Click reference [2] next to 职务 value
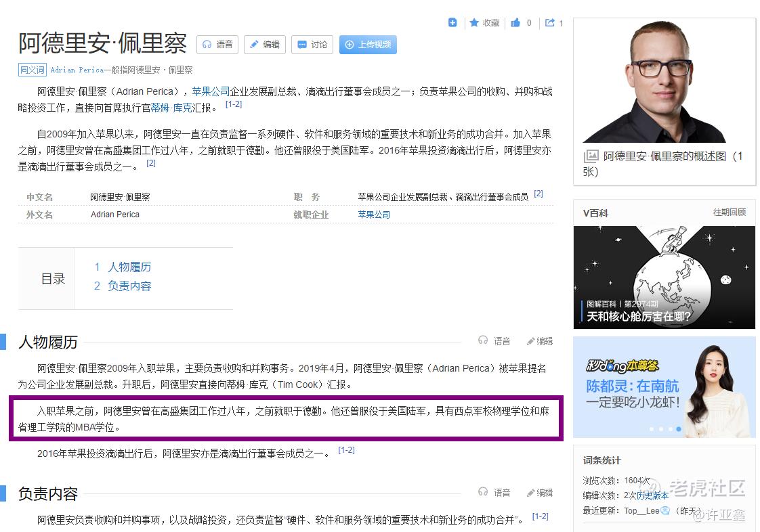Viewport: 760px width, 532px height. pyautogui.click(x=539, y=194)
